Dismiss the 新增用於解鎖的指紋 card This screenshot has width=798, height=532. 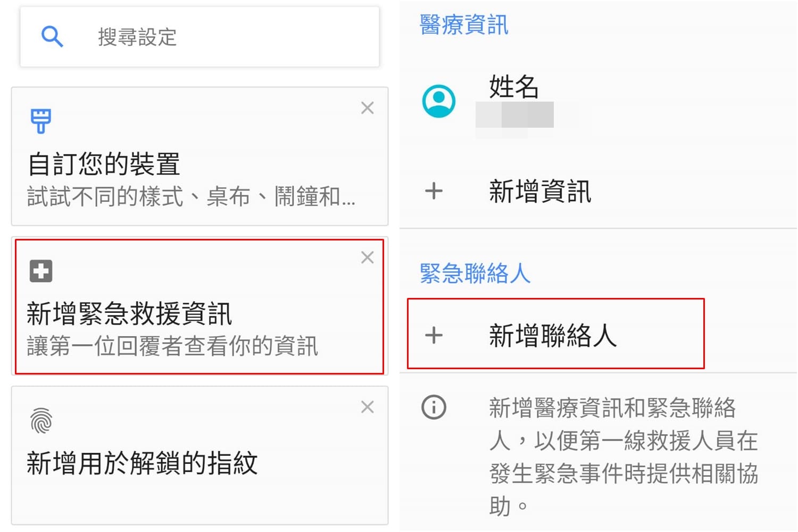coord(367,407)
